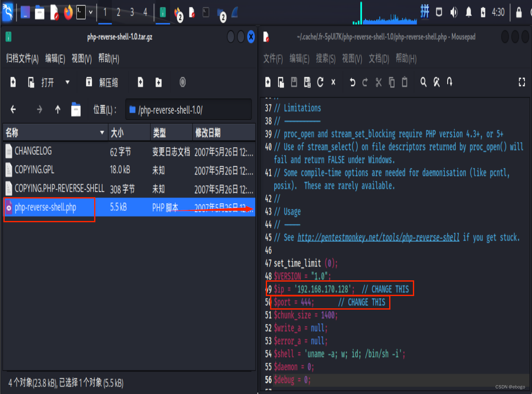
Task: Click the 名称 column sort arrow
Action: 102,133
